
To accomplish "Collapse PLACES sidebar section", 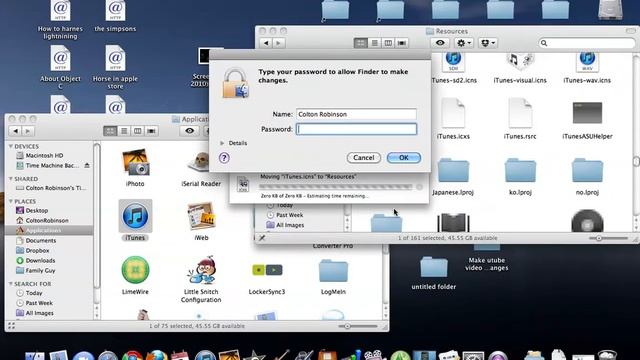I will (11, 201).
